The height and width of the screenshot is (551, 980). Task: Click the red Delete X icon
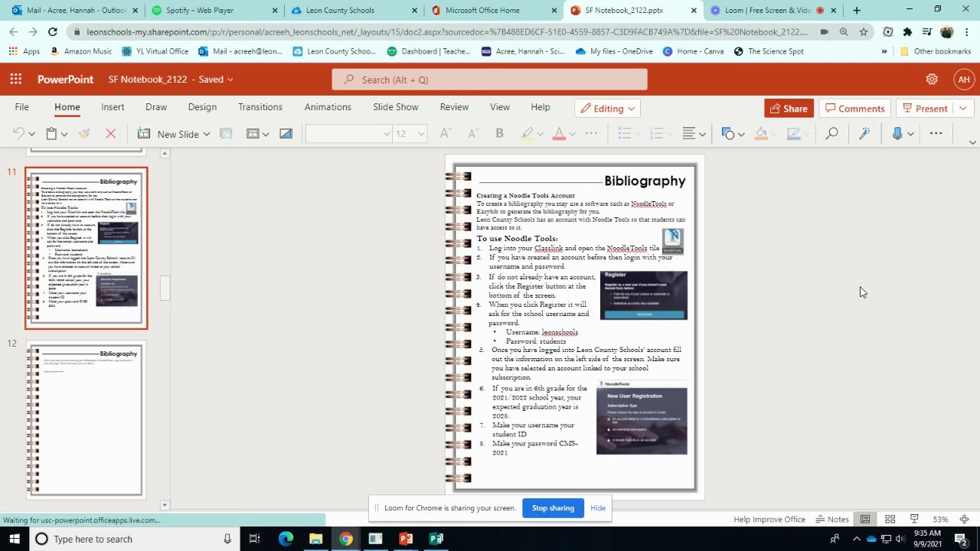click(110, 134)
